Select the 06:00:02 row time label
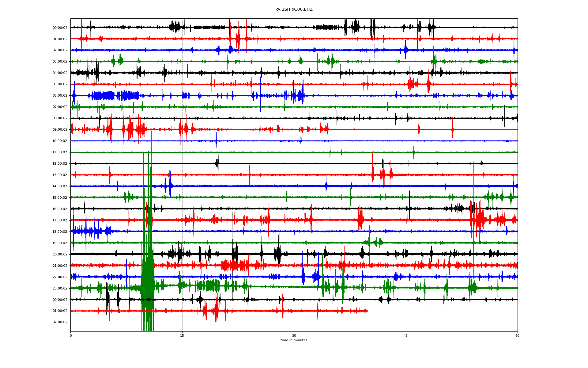 click(x=60, y=96)
